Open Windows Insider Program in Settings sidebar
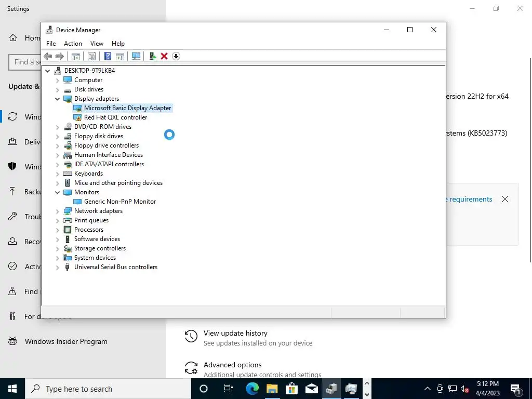532x399 pixels. click(66, 341)
